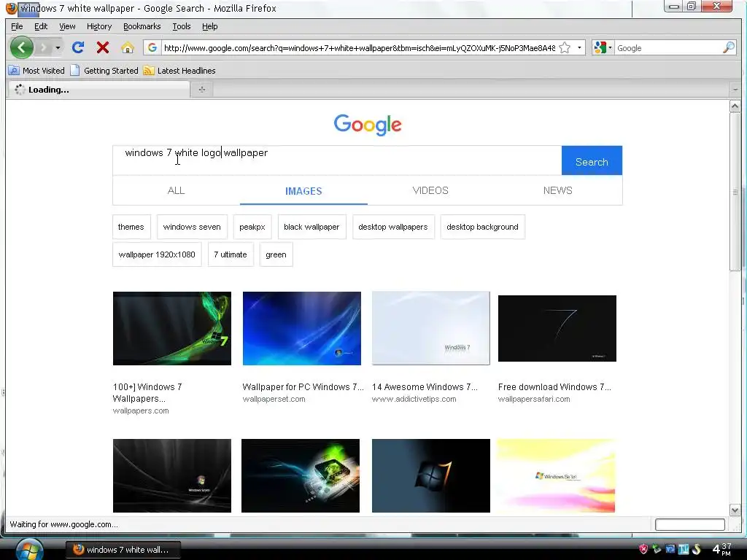Click the Google favicon in the address bar
The width and height of the screenshot is (747, 560).
[x=152, y=47]
